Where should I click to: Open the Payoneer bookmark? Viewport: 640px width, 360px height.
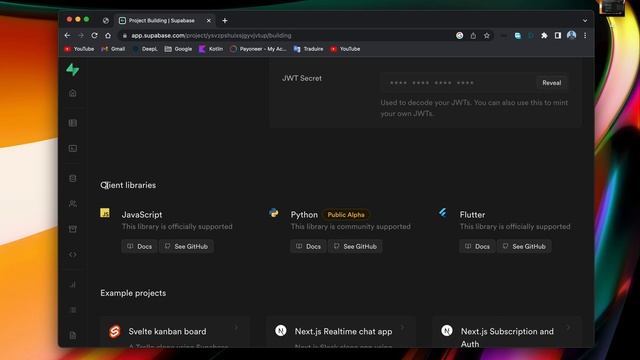(258, 49)
